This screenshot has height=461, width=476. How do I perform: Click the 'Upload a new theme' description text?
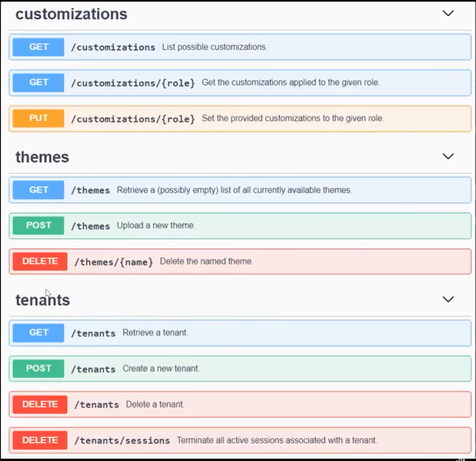(156, 225)
